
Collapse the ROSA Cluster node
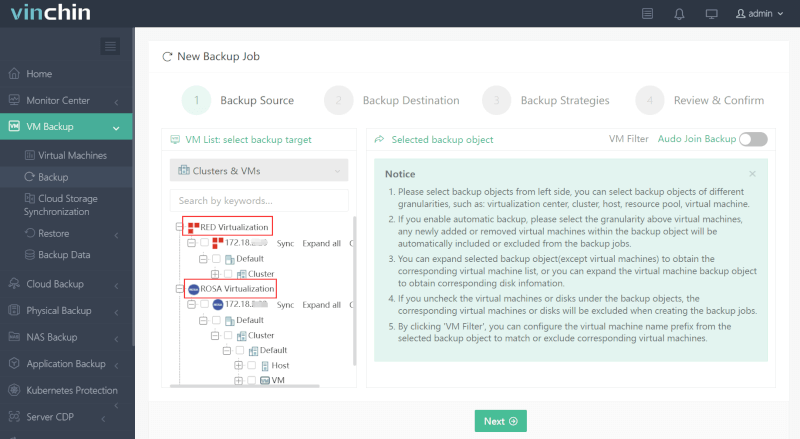point(215,335)
